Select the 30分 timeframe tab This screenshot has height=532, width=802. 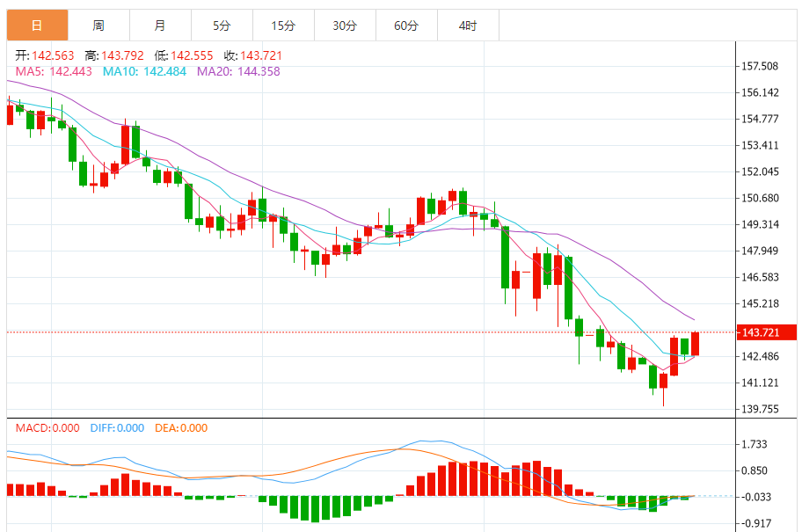[345, 26]
